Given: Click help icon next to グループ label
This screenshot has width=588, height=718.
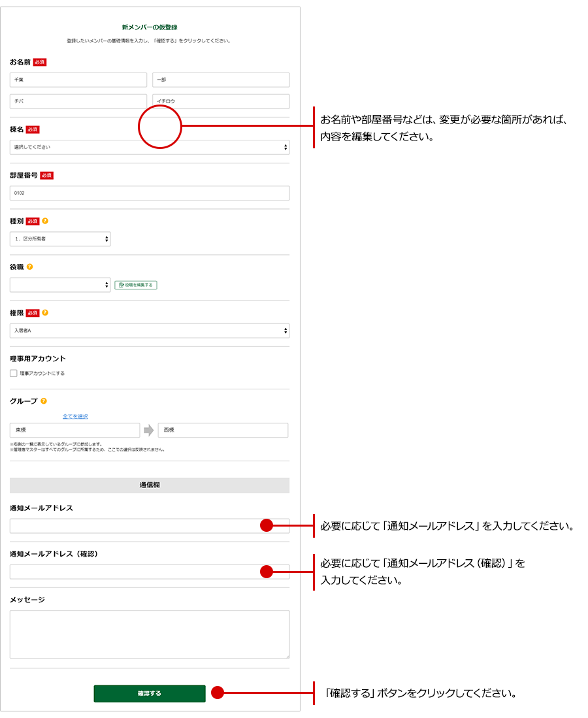Looking at the screenshot, I should [x=44, y=401].
